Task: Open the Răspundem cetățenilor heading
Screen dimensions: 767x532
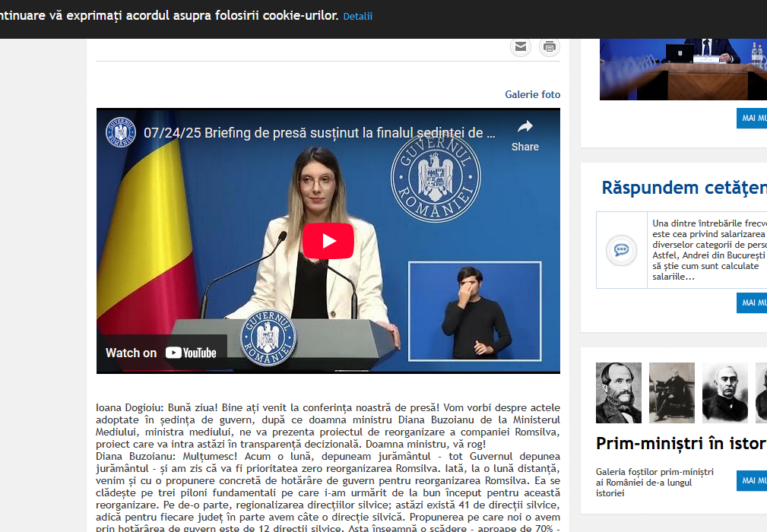Action: tap(684, 188)
